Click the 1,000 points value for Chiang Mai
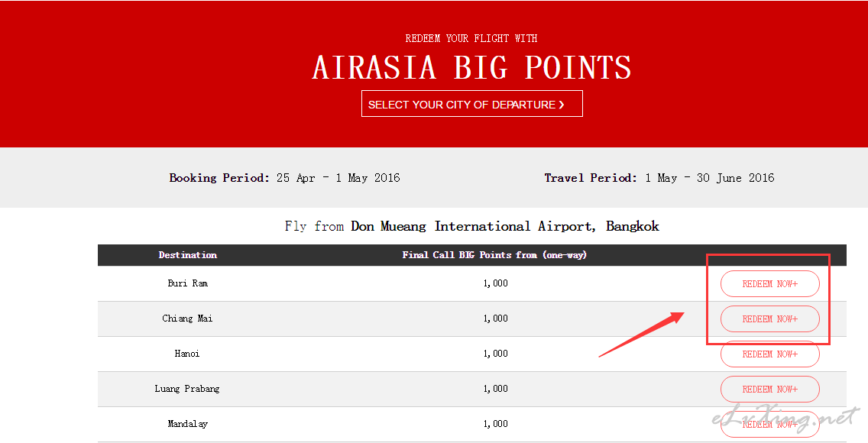Image resolution: width=868 pixels, height=443 pixels. tap(495, 319)
